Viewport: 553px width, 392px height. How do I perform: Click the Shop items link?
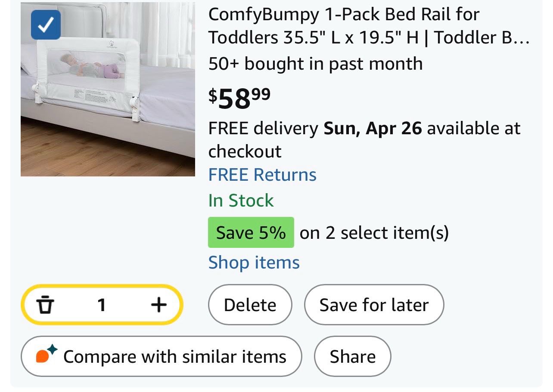[x=254, y=262]
